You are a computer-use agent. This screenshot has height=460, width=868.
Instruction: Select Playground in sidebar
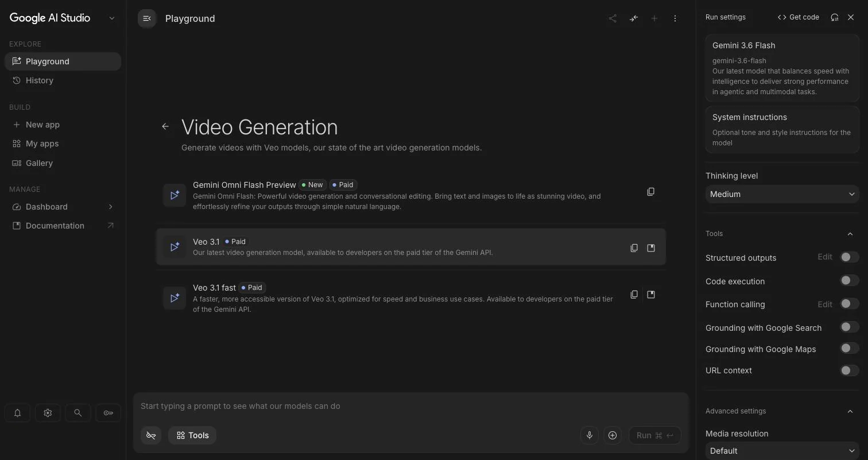coord(63,61)
